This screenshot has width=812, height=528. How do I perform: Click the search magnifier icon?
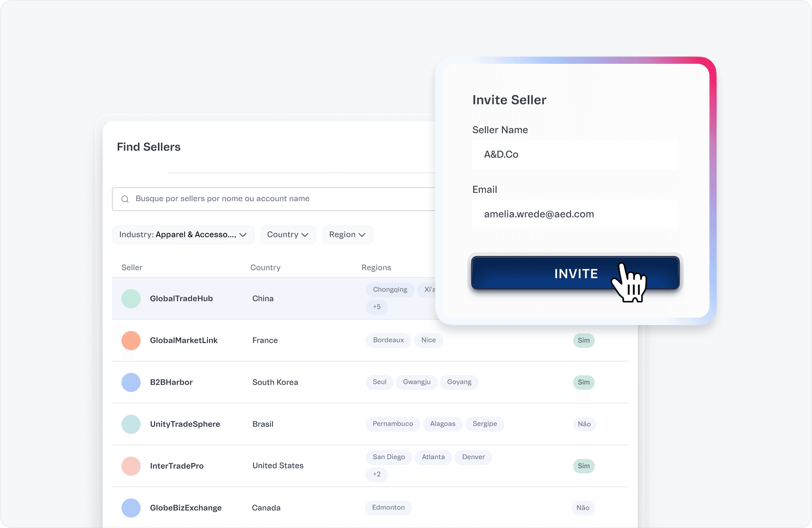[125, 199]
